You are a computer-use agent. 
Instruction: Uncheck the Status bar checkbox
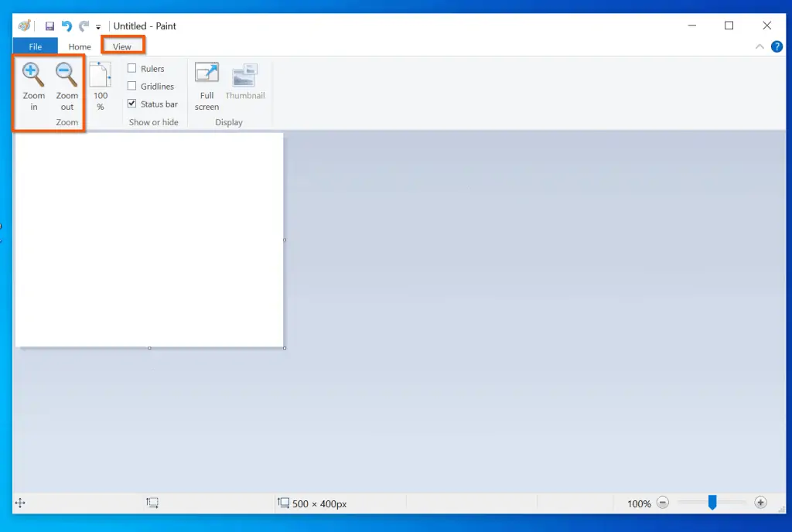[132, 104]
